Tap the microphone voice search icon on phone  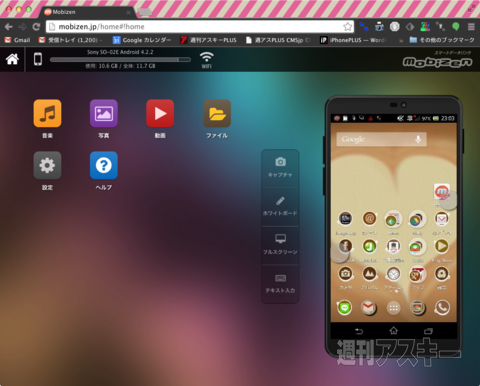(x=418, y=139)
